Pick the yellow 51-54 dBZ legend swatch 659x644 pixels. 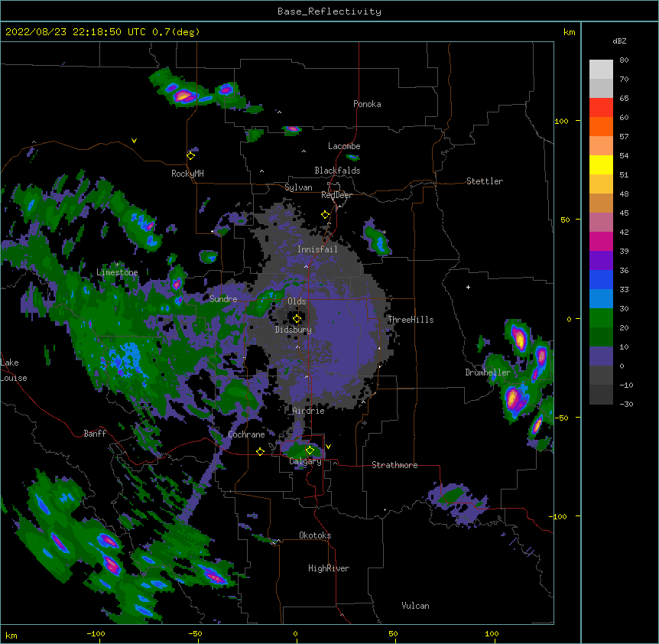tap(601, 164)
